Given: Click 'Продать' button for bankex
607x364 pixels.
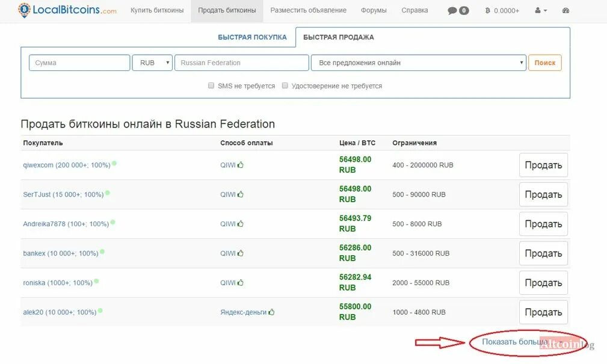Looking at the screenshot, I should pos(543,253).
